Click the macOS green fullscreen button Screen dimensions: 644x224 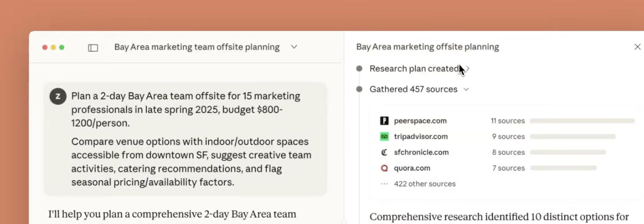(62, 47)
